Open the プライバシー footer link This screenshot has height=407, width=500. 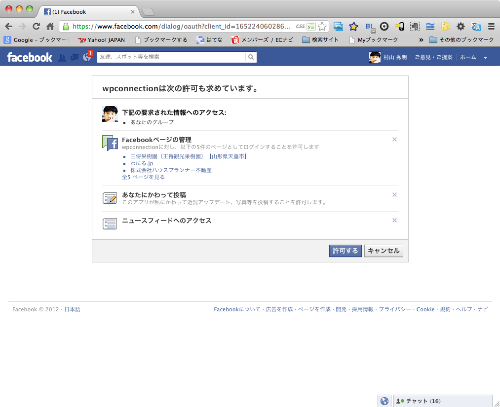(395, 309)
